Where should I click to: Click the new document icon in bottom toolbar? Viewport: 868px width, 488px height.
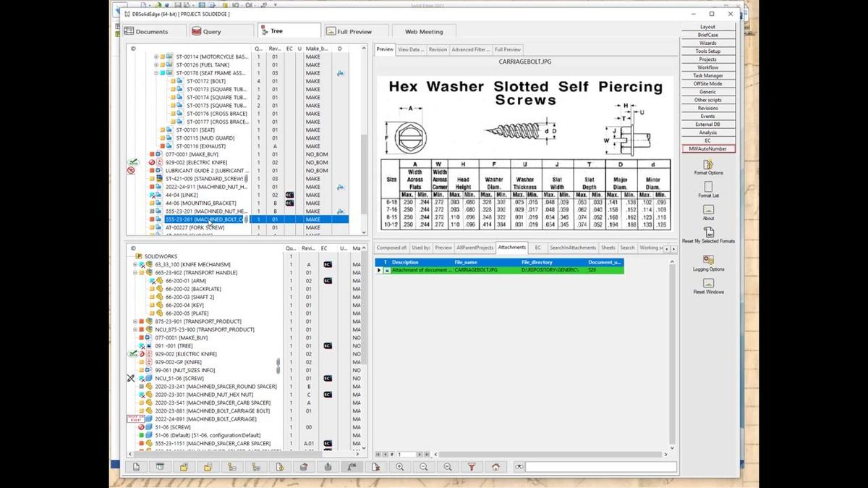pyautogui.click(x=136, y=467)
